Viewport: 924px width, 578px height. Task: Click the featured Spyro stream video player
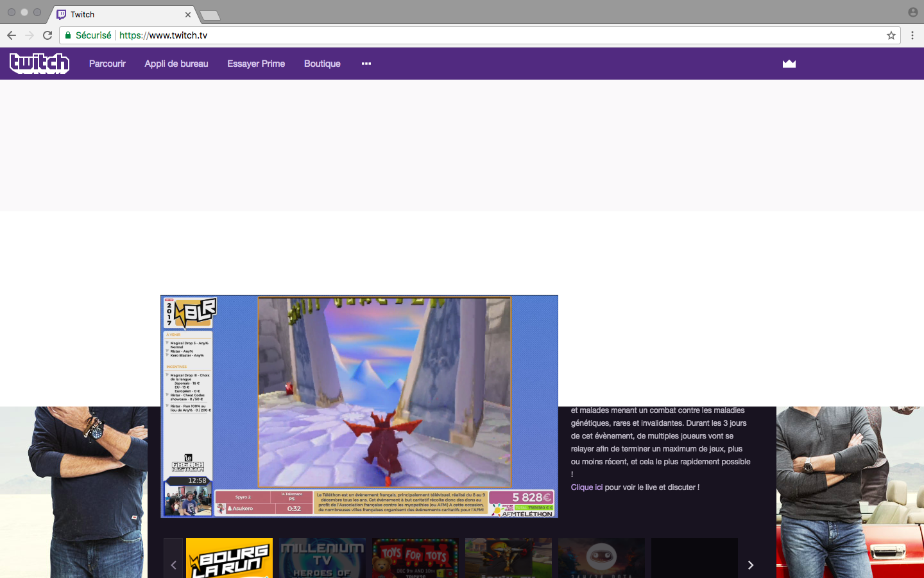[x=359, y=407]
